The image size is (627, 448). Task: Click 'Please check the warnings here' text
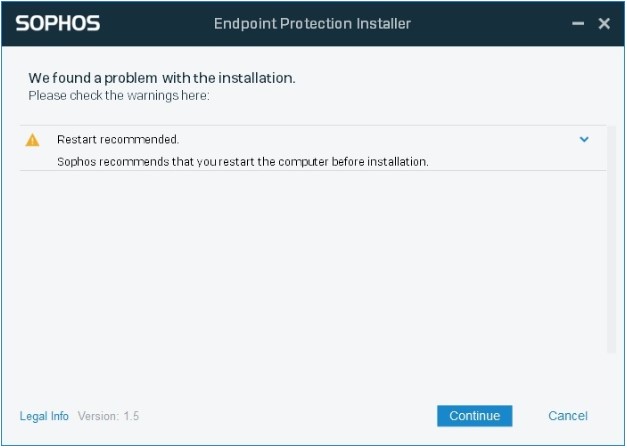118,96
